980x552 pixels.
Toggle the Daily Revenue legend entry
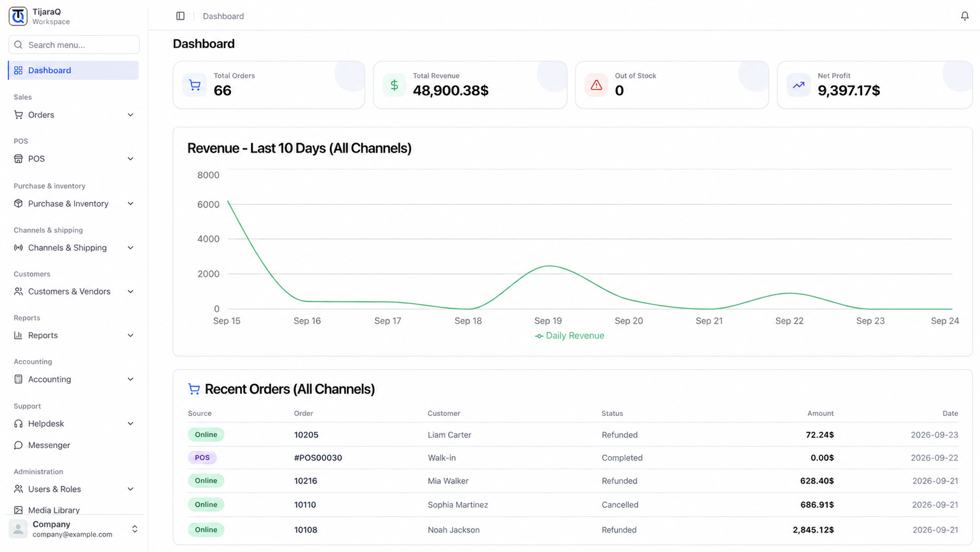click(570, 336)
